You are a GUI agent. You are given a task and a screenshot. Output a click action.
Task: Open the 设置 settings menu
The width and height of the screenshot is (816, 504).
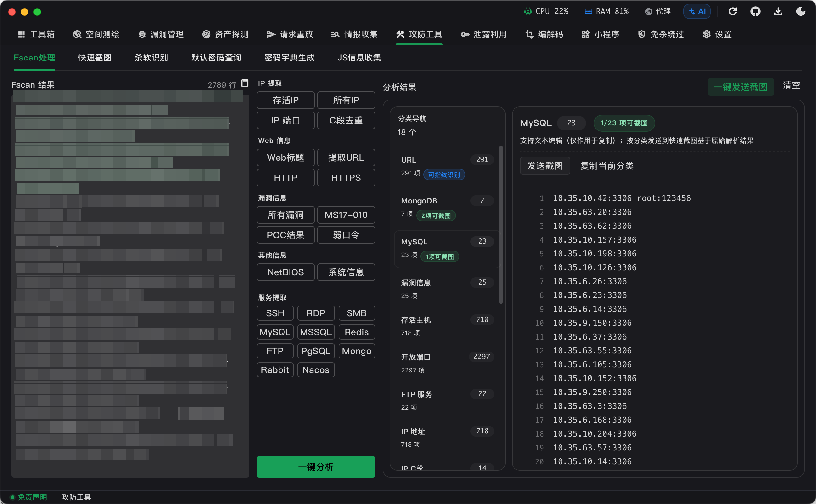pos(717,34)
